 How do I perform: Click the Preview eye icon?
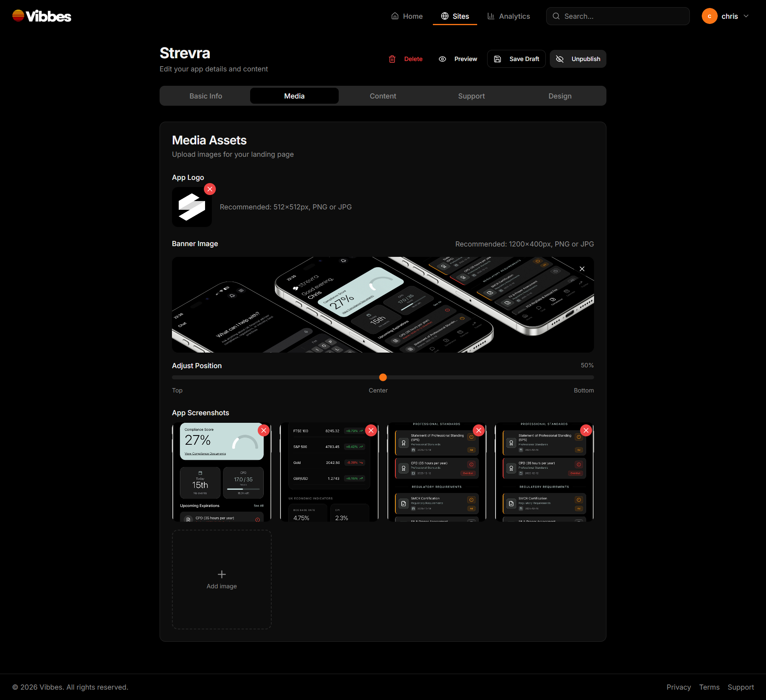pos(442,59)
